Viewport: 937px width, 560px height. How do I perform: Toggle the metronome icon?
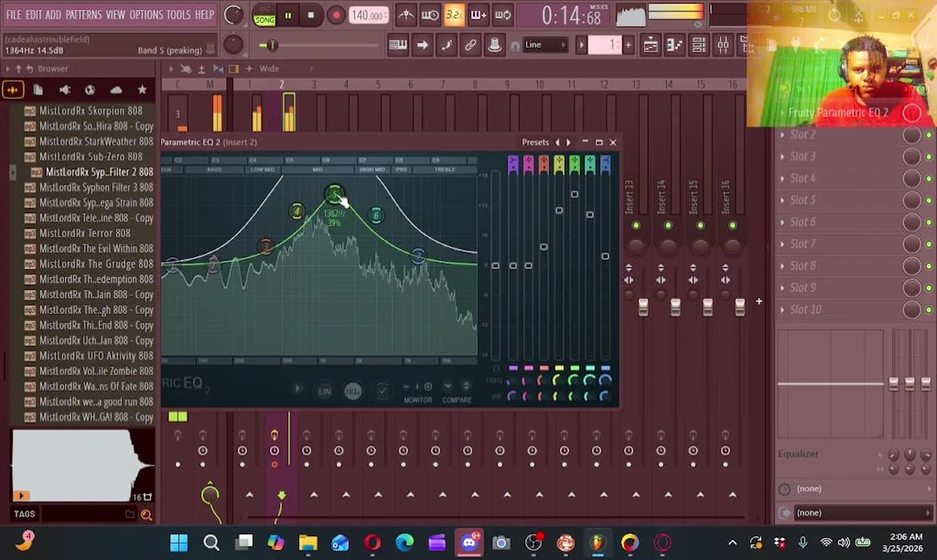point(405,15)
